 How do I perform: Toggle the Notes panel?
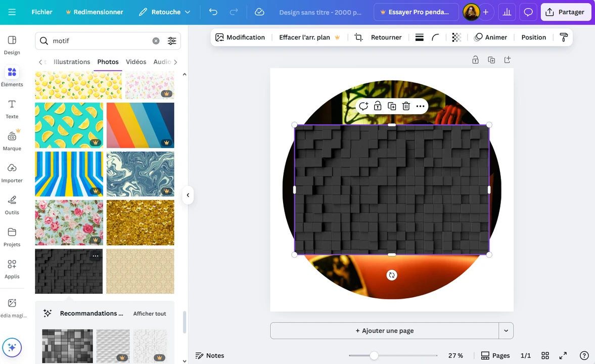click(209, 355)
